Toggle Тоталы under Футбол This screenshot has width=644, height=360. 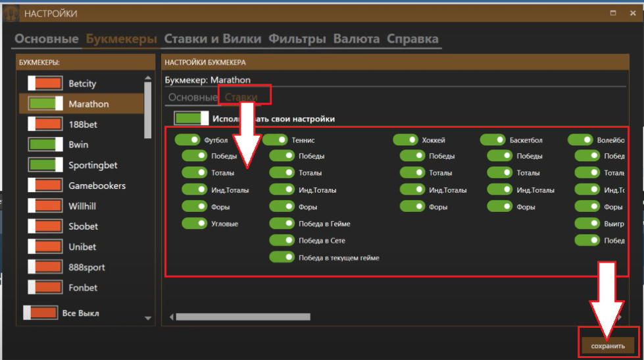(x=194, y=172)
